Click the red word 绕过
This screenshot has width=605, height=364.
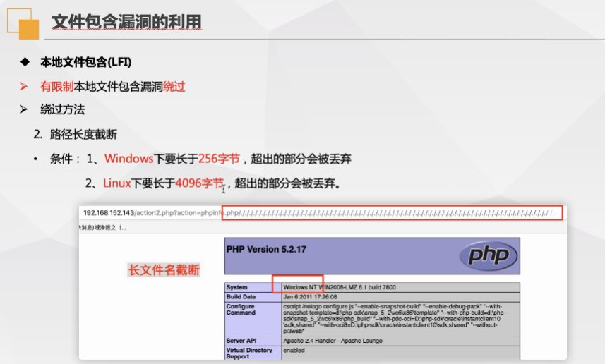(x=174, y=87)
